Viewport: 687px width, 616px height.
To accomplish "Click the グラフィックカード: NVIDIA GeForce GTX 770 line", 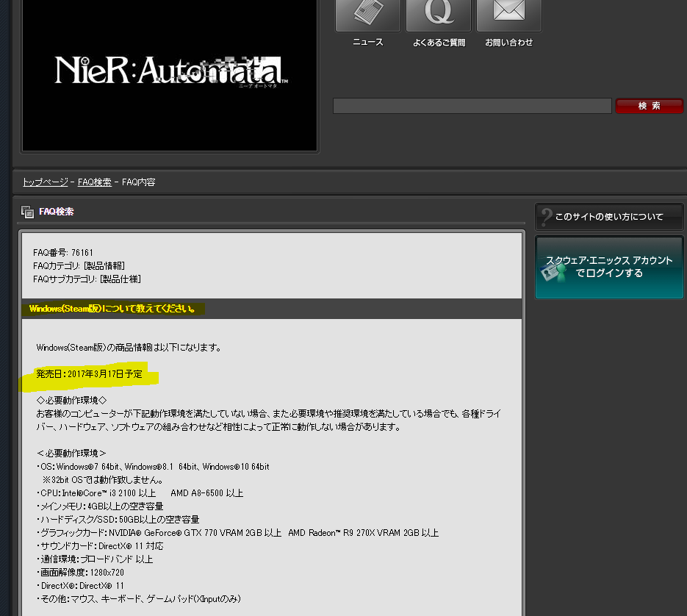I will pyautogui.click(x=237, y=533).
